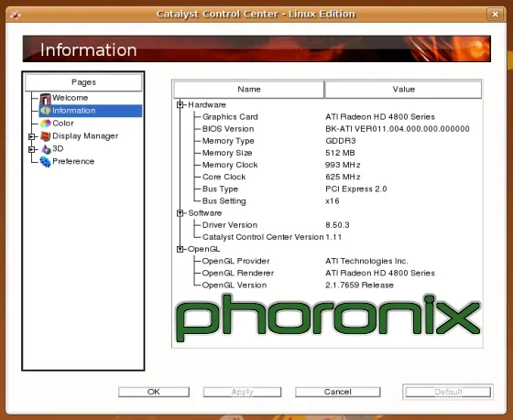
Task: Select the OpenGL Renderer row
Action: (x=328, y=273)
